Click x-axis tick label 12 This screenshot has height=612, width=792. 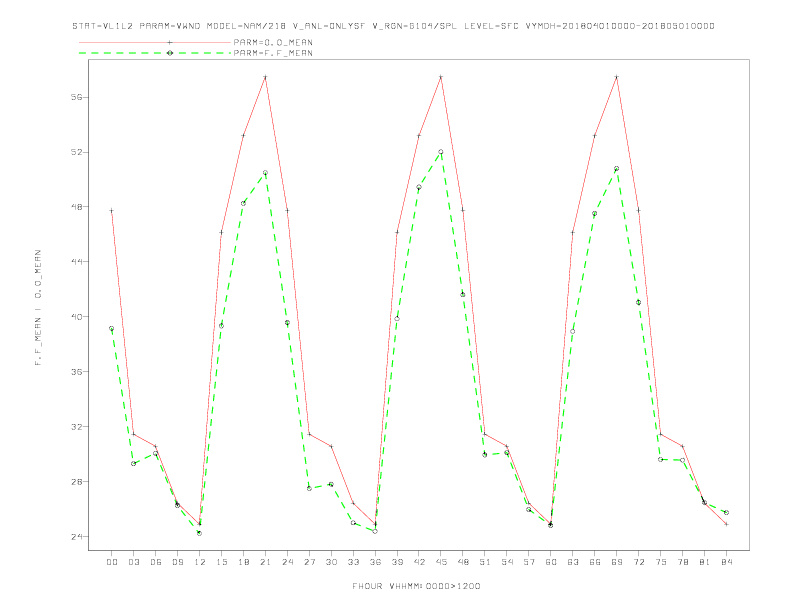tap(200, 562)
